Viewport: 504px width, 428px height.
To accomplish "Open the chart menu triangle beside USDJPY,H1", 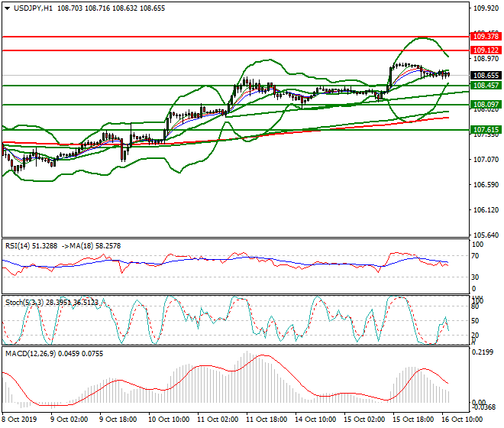I will pos(7,8).
